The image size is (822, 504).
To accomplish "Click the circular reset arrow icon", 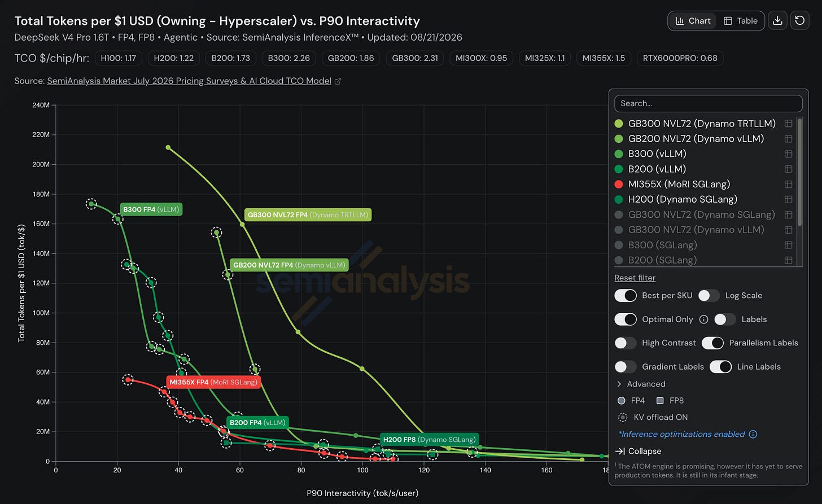I will (x=799, y=21).
